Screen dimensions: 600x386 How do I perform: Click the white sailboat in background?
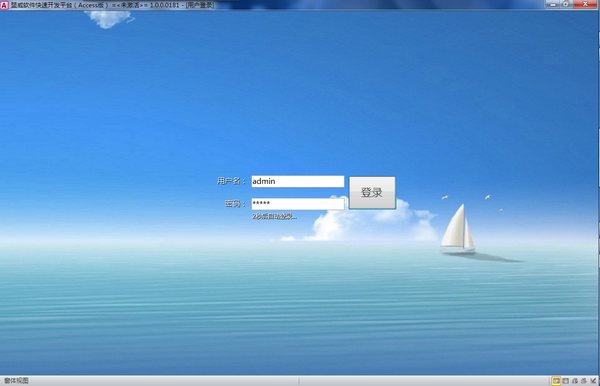tap(458, 229)
